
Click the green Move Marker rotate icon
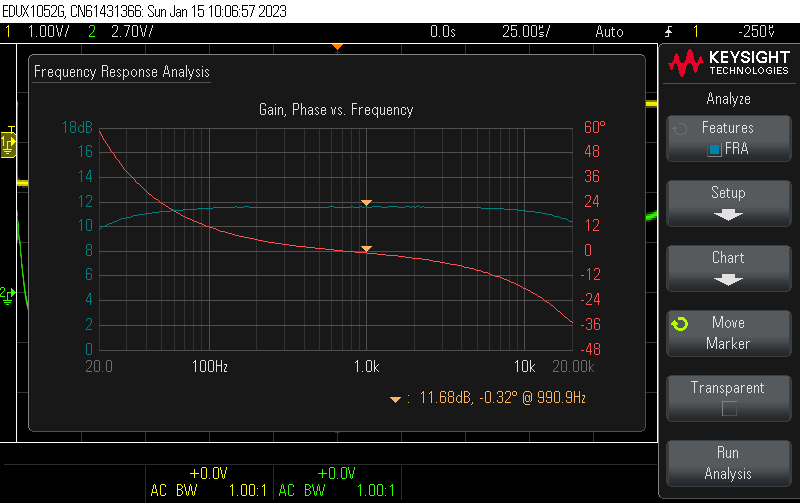pyautogui.click(x=680, y=324)
